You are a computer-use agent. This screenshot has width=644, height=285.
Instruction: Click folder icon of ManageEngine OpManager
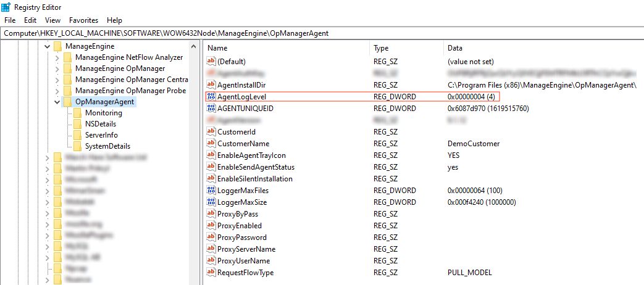click(68, 68)
